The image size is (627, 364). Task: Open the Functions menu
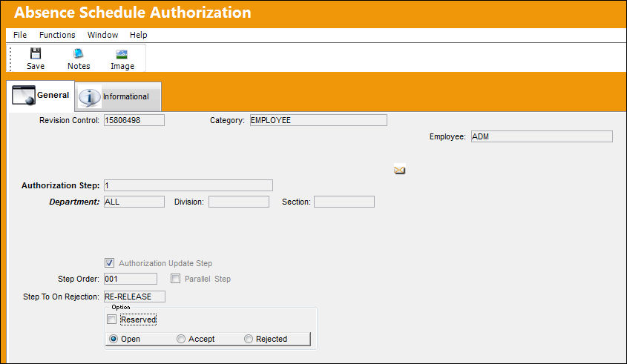click(x=57, y=35)
